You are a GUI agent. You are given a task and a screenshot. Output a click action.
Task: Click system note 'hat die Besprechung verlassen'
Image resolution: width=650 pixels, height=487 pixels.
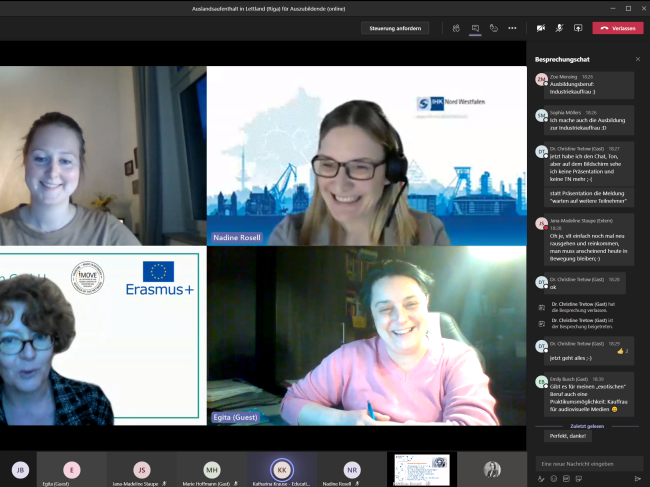click(x=583, y=307)
